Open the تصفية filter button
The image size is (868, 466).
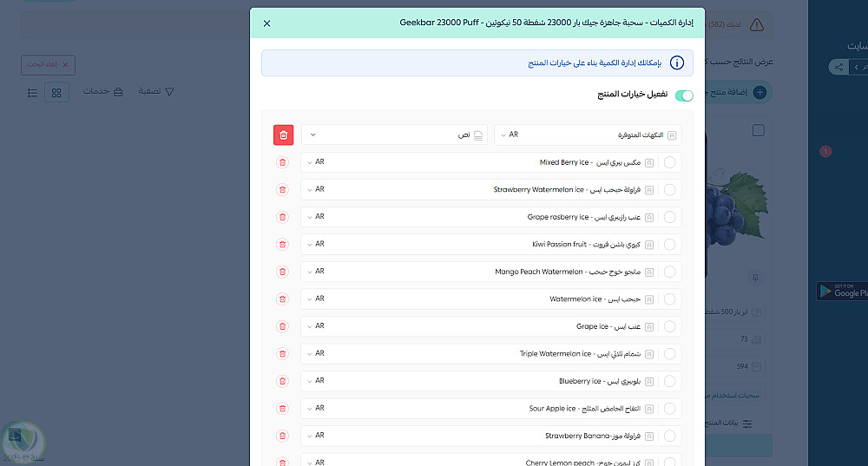pos(156,91)
